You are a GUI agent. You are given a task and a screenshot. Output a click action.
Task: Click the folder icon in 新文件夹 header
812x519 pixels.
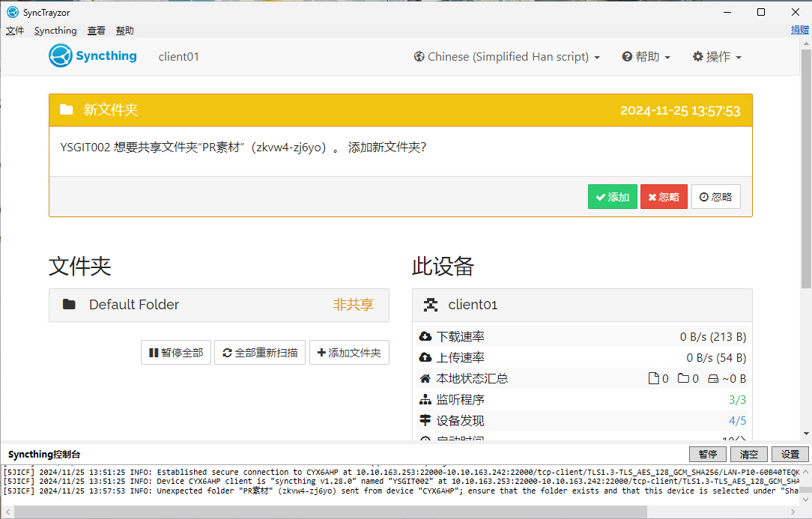pyautogui.click(x=66, y=109)
